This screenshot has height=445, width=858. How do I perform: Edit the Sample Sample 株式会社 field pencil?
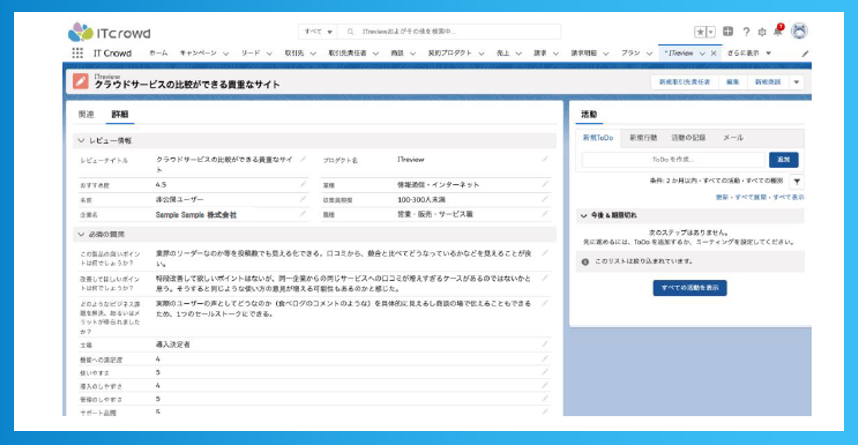pos(303,214)
